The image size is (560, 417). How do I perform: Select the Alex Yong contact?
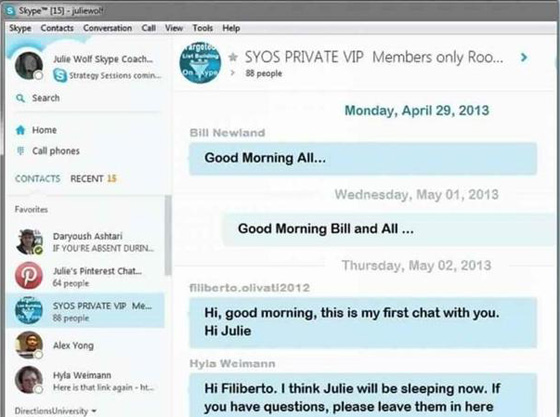pyautogui.click(x=85, y=345)
